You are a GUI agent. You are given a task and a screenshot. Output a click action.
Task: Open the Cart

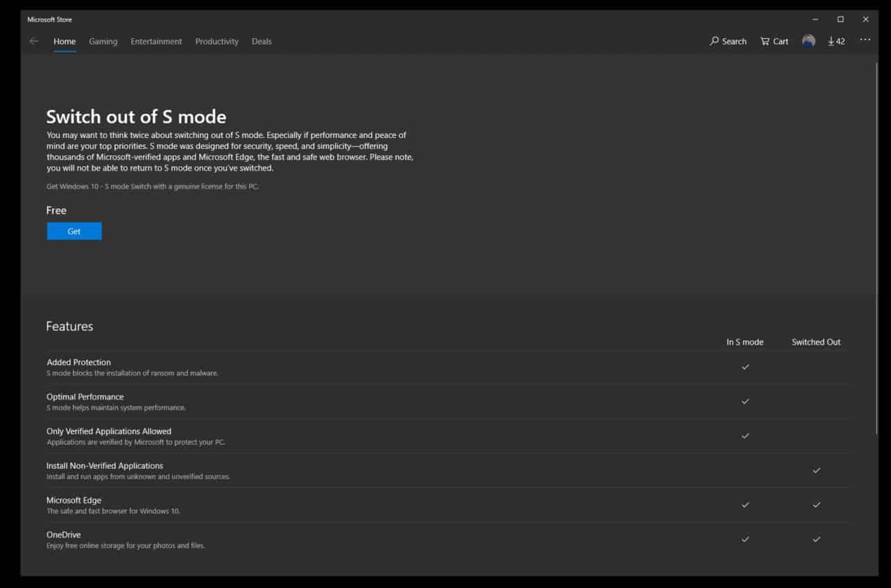click(x=774, y=42)
